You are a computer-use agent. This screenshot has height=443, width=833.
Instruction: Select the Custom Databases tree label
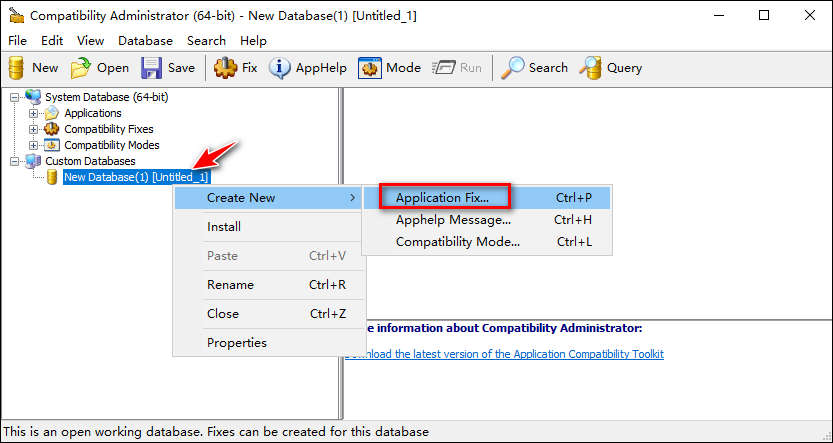click(90, 161)
